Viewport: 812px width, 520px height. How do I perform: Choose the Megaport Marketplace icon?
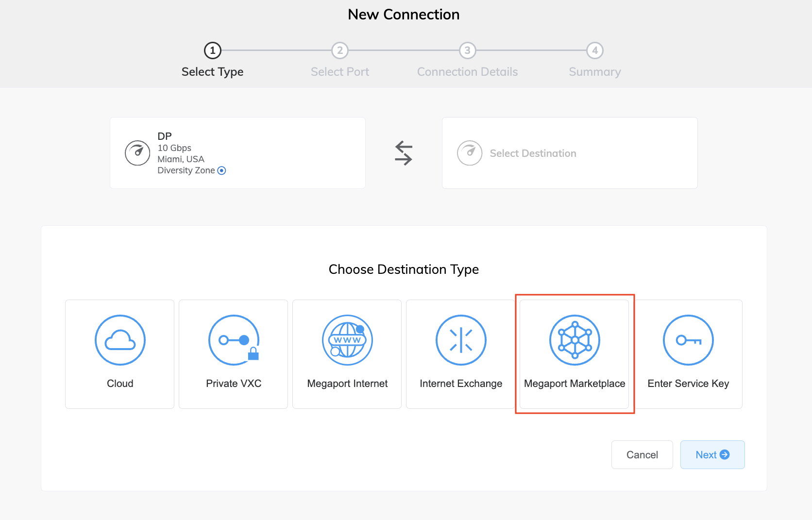click(x=575, y=340)
